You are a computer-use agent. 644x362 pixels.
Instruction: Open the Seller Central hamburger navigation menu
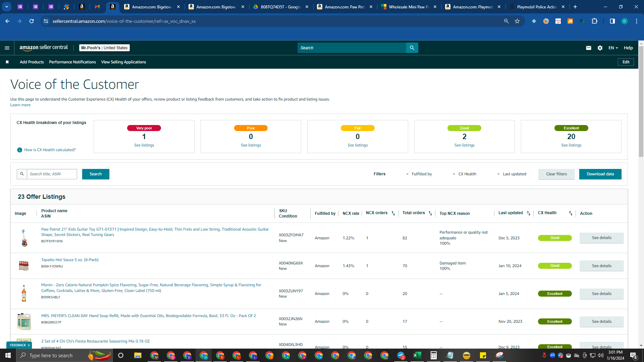(7, 48)
